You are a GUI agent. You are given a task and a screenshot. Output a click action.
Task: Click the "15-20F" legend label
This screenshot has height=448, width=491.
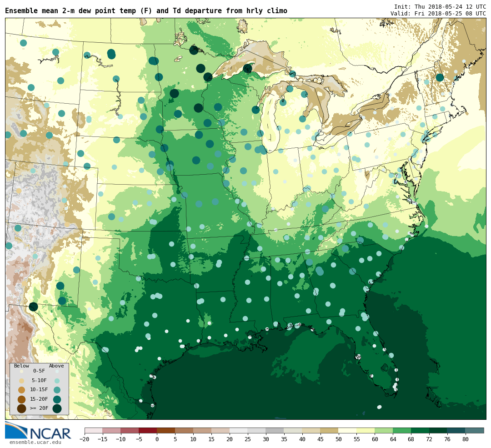[x=39, y=399]
